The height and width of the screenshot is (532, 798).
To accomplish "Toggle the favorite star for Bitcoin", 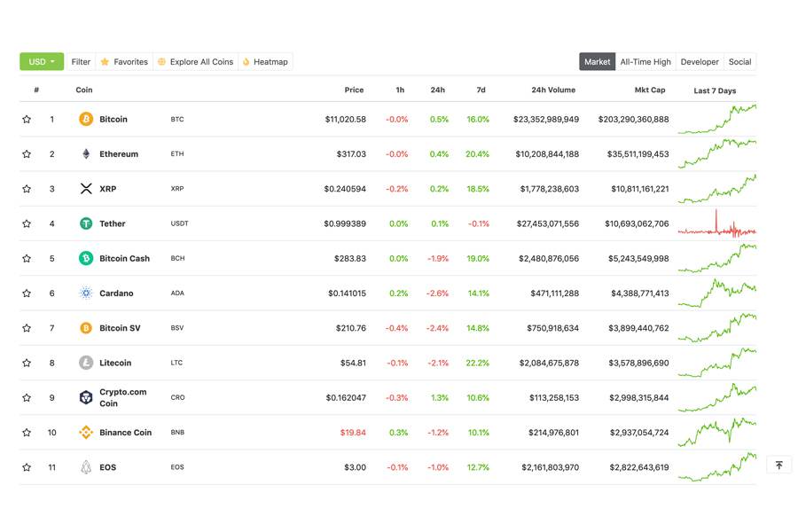I will pos(27,119).
